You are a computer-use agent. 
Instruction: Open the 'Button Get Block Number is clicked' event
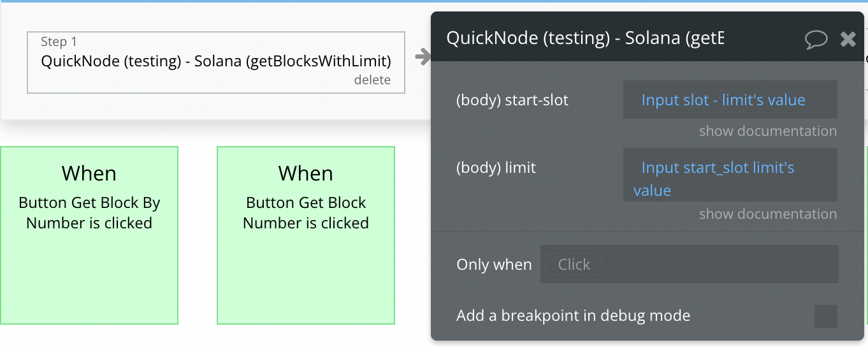pos(306,235)
